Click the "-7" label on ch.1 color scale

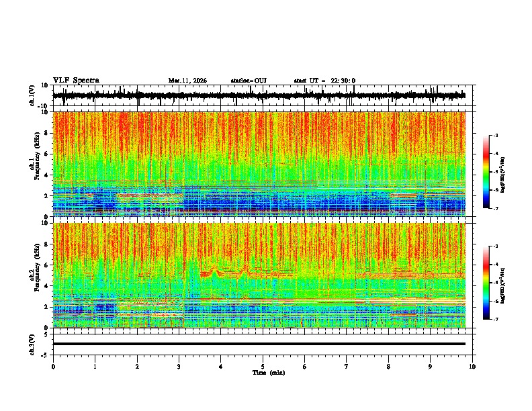(496, 208)
